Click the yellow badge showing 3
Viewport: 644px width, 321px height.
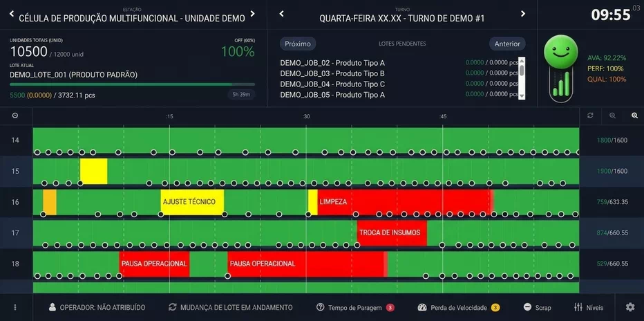(495, 307)
